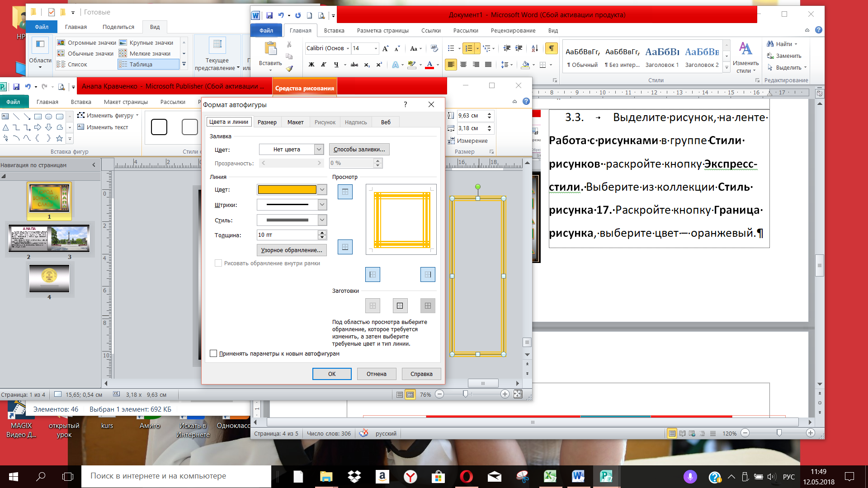Select the box border preset
This screenshot has height=488, width=868.
point(400,306)
